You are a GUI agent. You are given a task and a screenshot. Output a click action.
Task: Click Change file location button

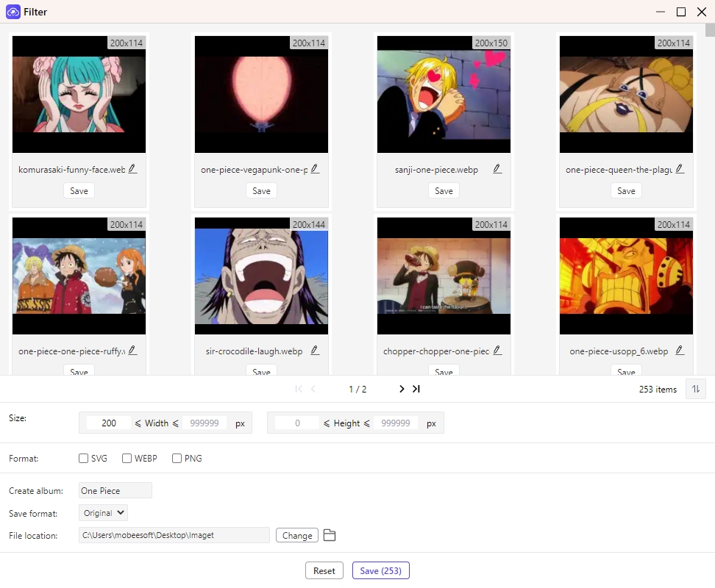point(297,536)
